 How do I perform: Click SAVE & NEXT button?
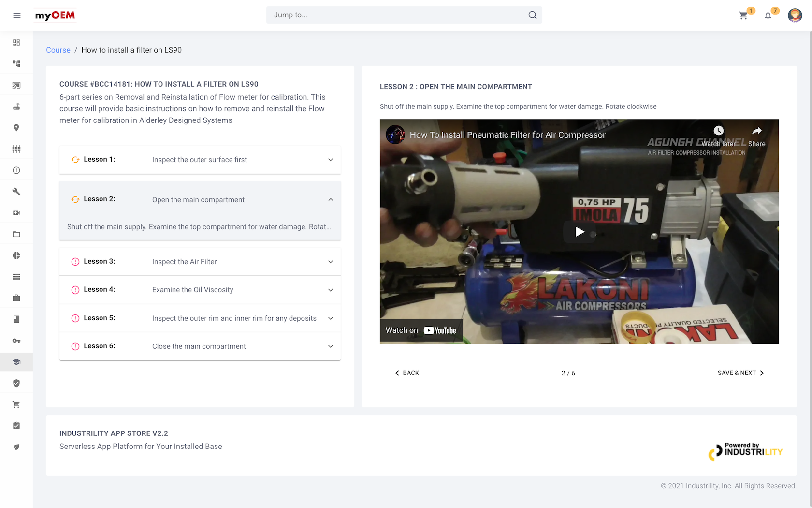[x=740, y=373]
